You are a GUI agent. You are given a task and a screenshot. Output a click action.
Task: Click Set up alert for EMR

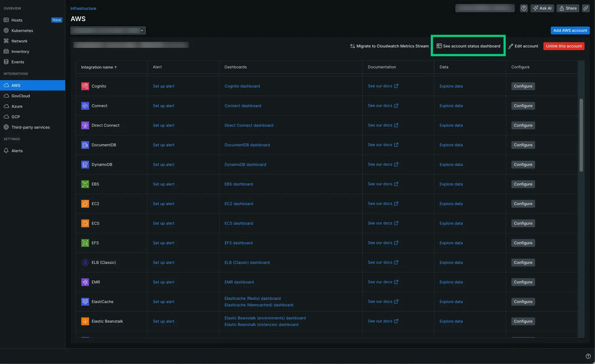click(x=163, y=282)
